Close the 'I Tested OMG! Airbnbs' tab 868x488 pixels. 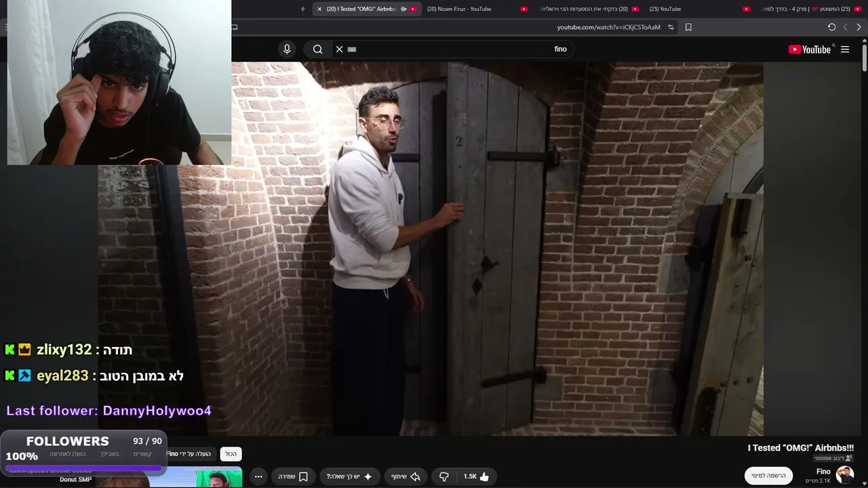pos(319,9)
